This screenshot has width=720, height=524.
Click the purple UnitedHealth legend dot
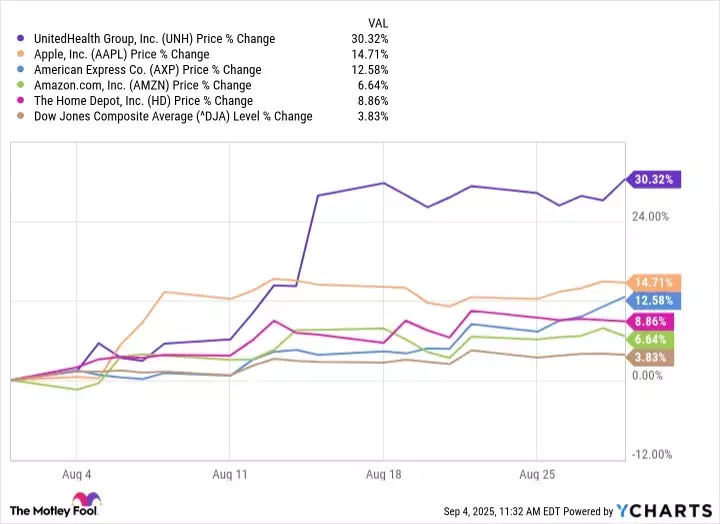coord(22,39)
